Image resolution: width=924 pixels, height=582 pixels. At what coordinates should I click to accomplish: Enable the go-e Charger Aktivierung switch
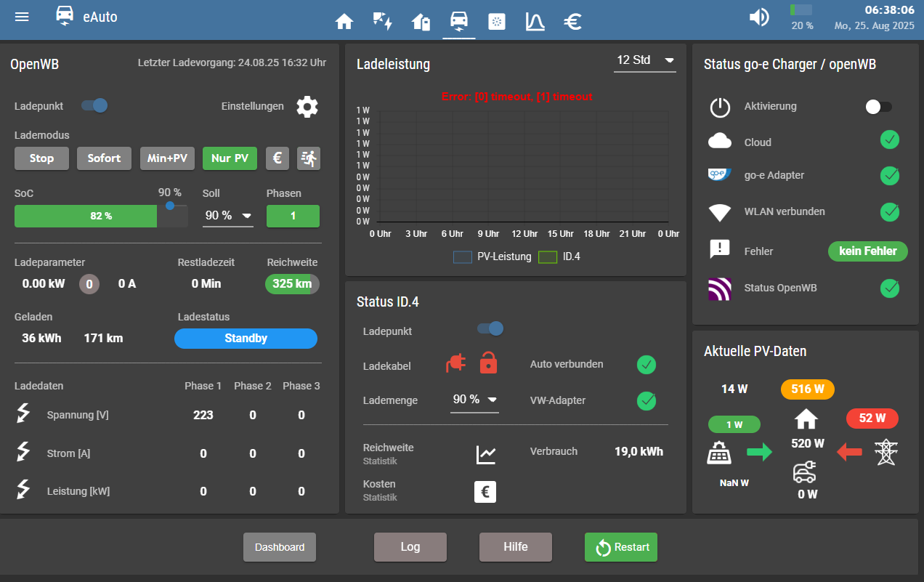tap(878, 107)
